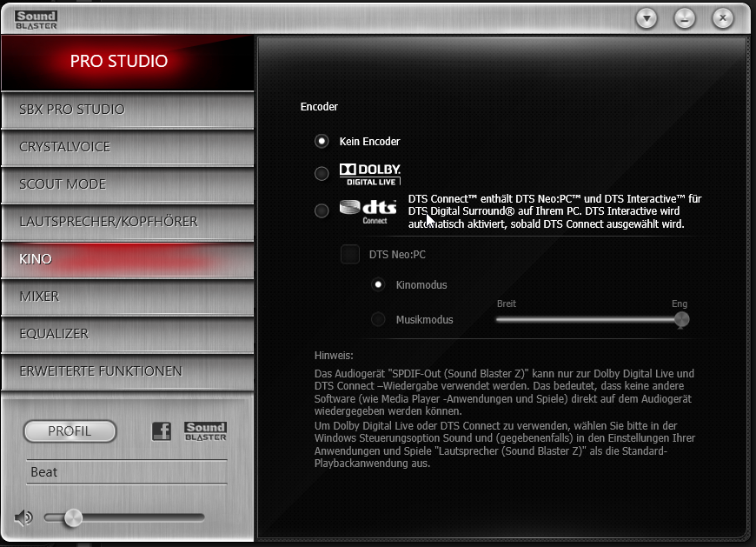Choose the Kinomodus radio button

click(x=378, y=284)
